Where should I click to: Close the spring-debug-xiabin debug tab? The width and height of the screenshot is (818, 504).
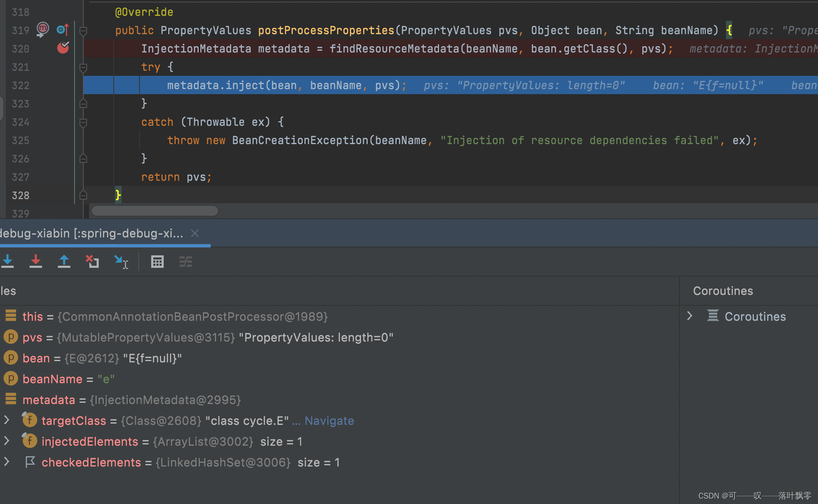195,233
